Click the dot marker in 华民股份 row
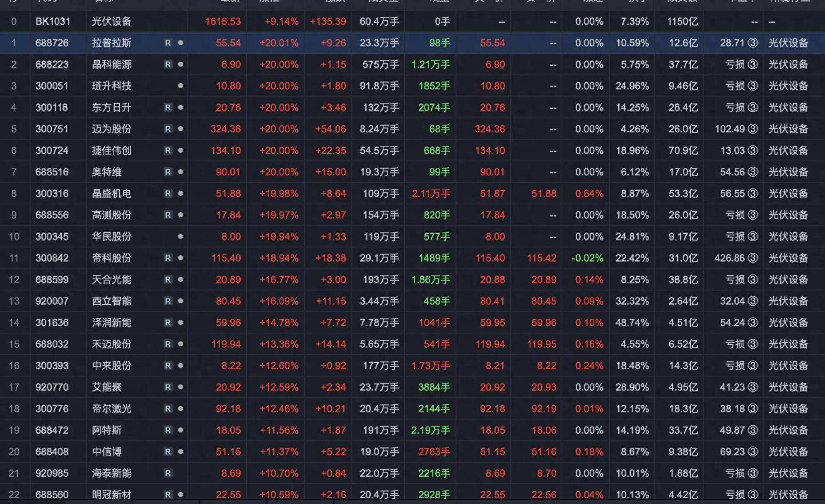 pos(181,237)
